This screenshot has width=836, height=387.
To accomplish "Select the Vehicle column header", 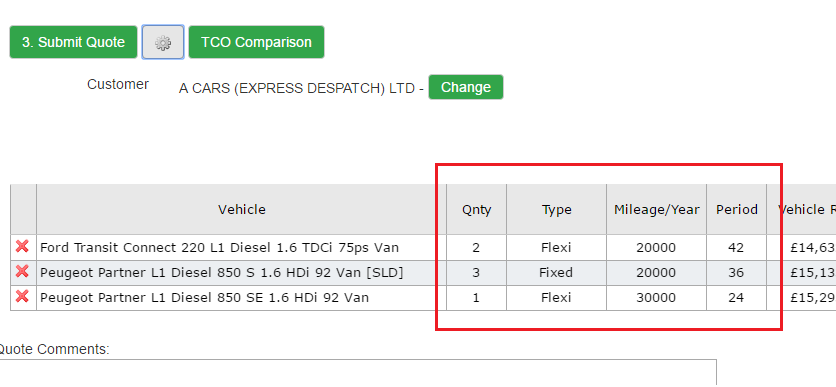I will coord(242,209).
